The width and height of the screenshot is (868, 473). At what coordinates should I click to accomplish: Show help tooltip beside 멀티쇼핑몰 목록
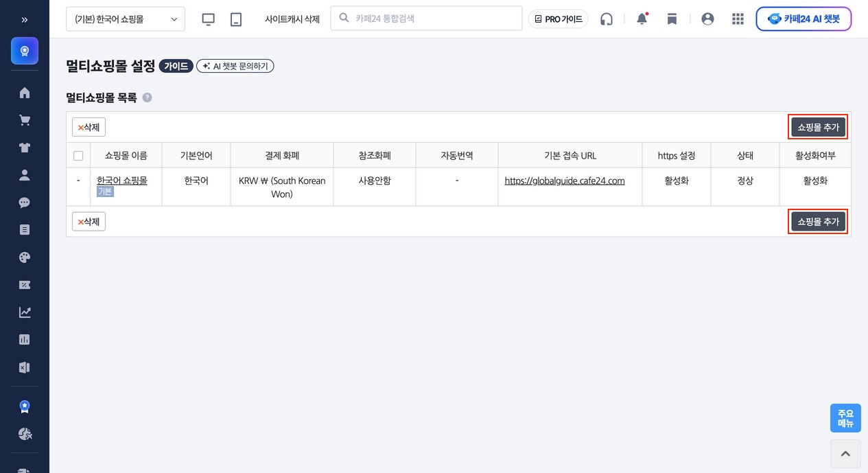pos(147,97)
